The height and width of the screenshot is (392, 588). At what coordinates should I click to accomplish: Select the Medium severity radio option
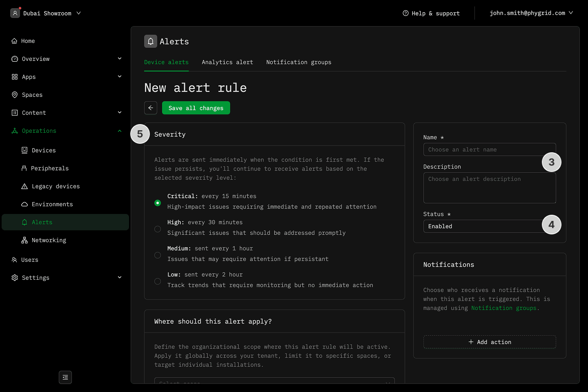click(x=158, y=255)
